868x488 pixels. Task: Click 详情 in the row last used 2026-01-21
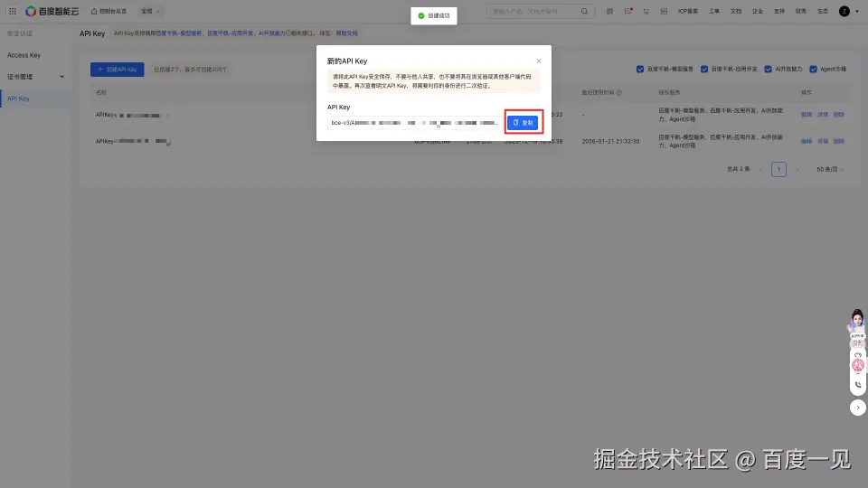click(x=823, y=141)
